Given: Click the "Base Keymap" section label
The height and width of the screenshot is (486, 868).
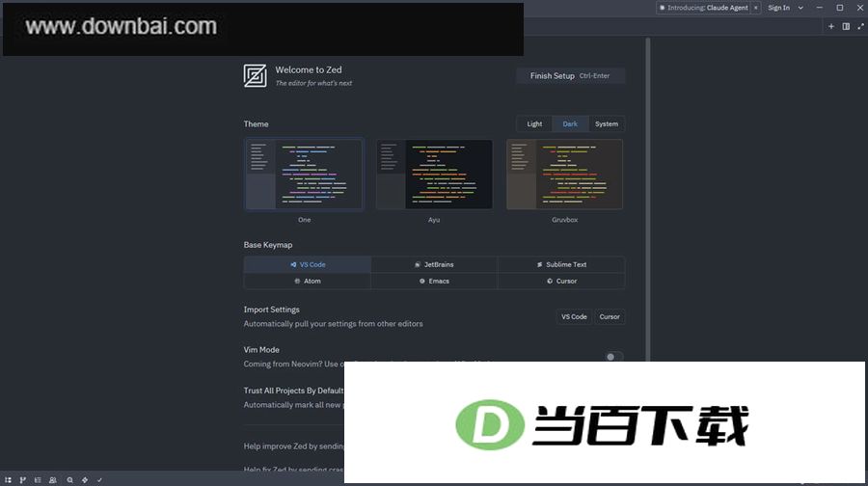Looking at the screenshot, I should tap(268, 245).
